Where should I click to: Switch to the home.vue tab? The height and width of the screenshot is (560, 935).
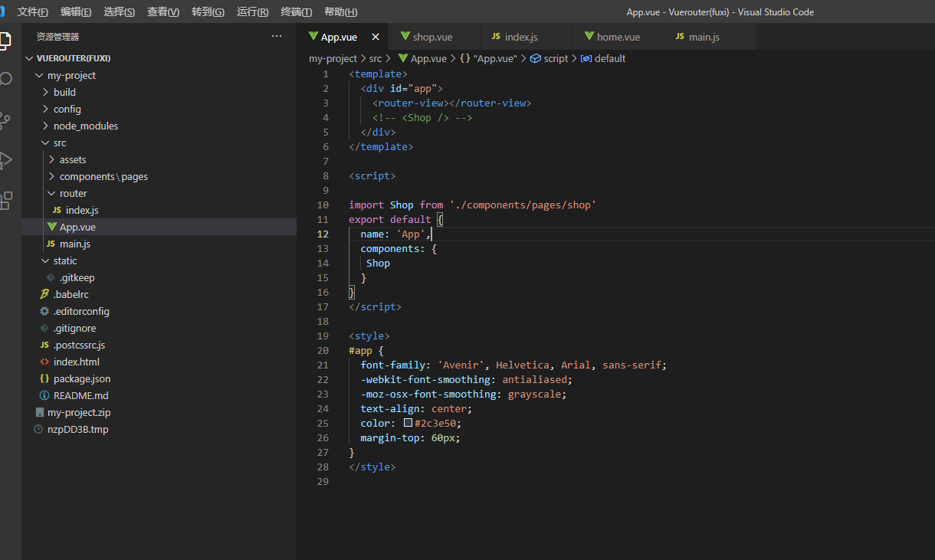pos(618,37)
